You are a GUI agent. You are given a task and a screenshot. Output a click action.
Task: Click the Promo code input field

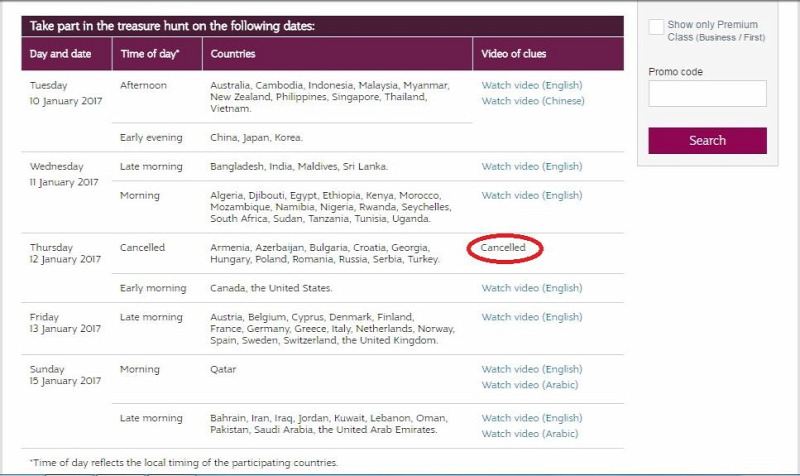click(x=707, y=93)
